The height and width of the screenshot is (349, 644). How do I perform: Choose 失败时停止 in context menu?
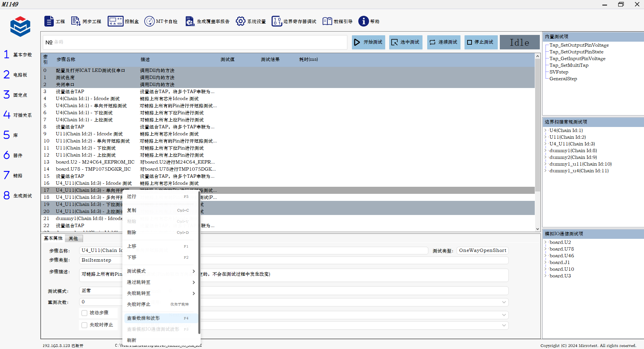(x=161, y=304)
